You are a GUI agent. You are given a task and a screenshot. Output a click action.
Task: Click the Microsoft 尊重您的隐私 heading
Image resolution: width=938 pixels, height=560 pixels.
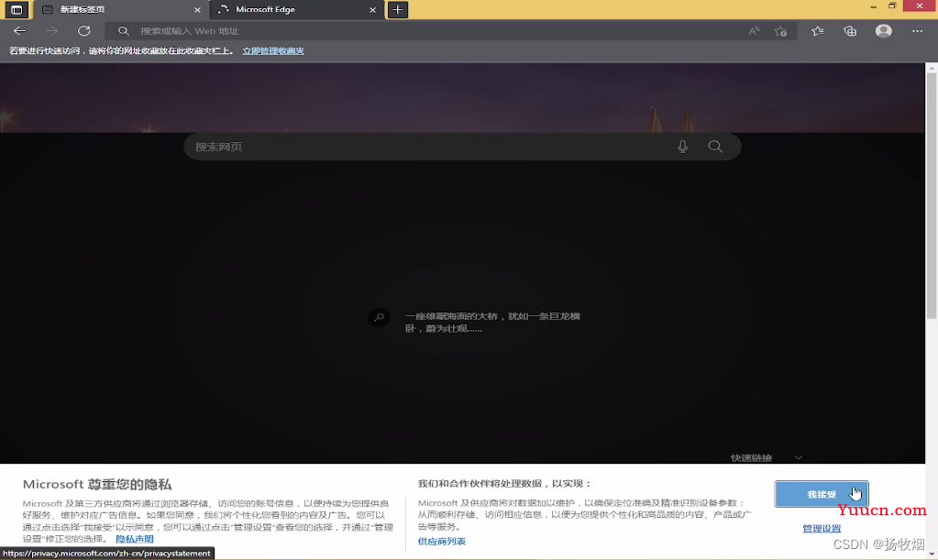click(97, 484)
